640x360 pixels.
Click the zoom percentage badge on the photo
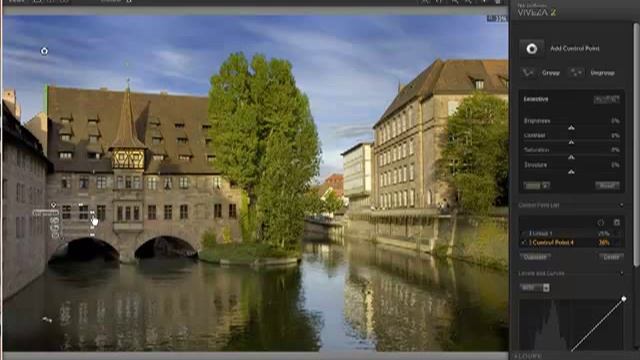pos(497,18)
